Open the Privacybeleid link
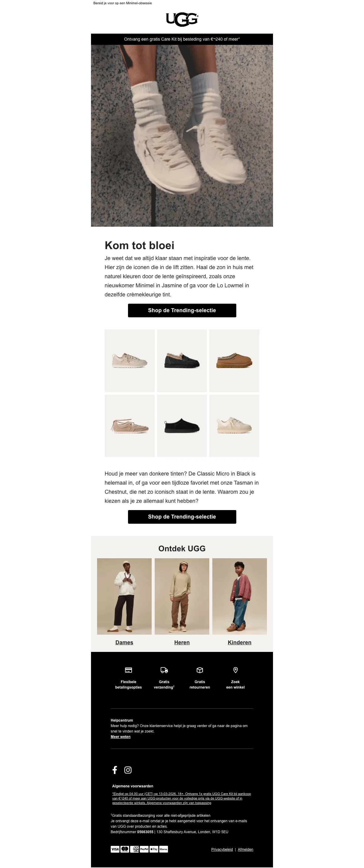The width and height of the screenshot is (364, 868). point(222,850)
